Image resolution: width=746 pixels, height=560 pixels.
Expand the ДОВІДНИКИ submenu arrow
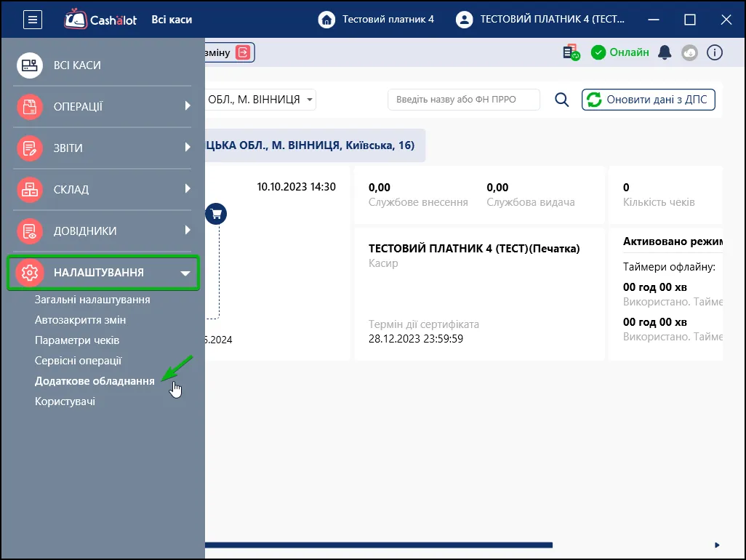(x=188, y=230)
